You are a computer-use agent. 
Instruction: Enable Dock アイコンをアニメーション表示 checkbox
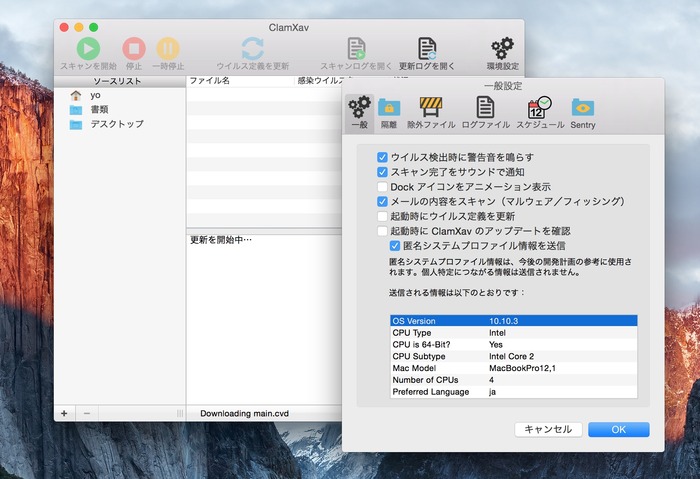[382, 187]
